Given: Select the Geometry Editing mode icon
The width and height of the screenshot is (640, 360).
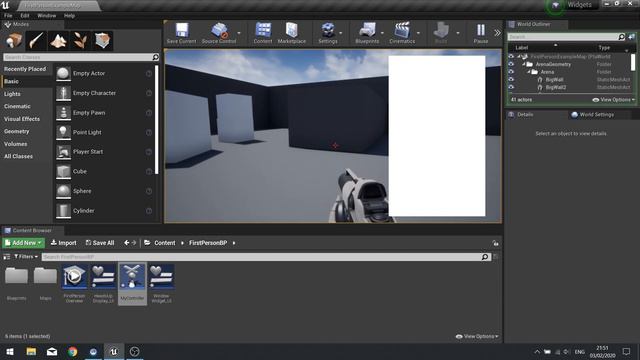Looking at the screenshot, I should [x=103, y=40].
